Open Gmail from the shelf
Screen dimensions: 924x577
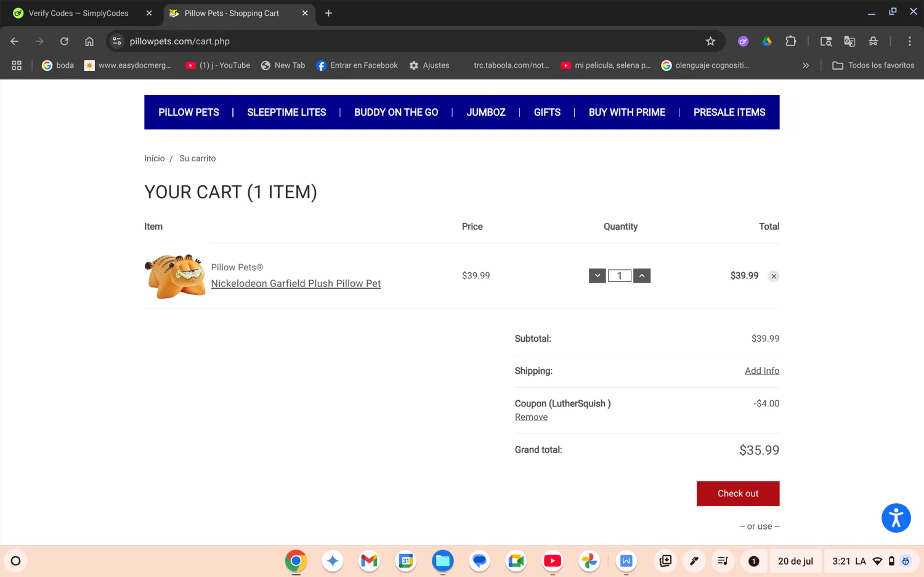[x=369, y=561]
